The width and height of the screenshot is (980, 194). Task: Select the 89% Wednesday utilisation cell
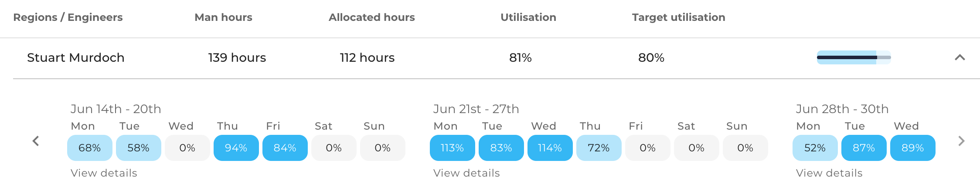pos(913,148)
